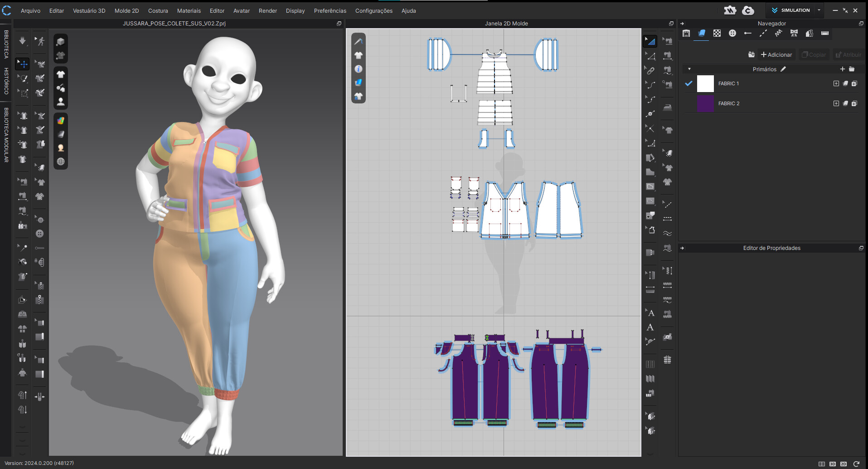Select the Fabric tab in the Navegador panel
The image size is (868, 469).
pyautogui.click(x=701, y=33)
